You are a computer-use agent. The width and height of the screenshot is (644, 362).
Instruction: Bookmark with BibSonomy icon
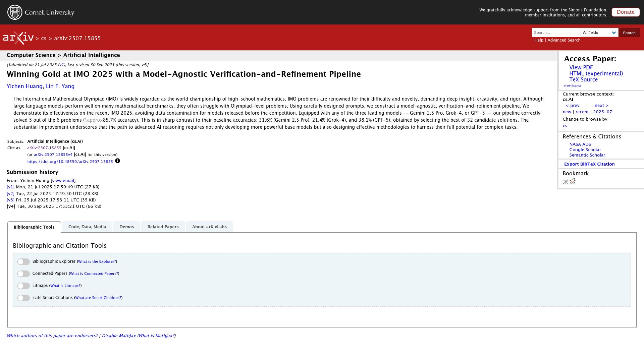click(566, 182)
